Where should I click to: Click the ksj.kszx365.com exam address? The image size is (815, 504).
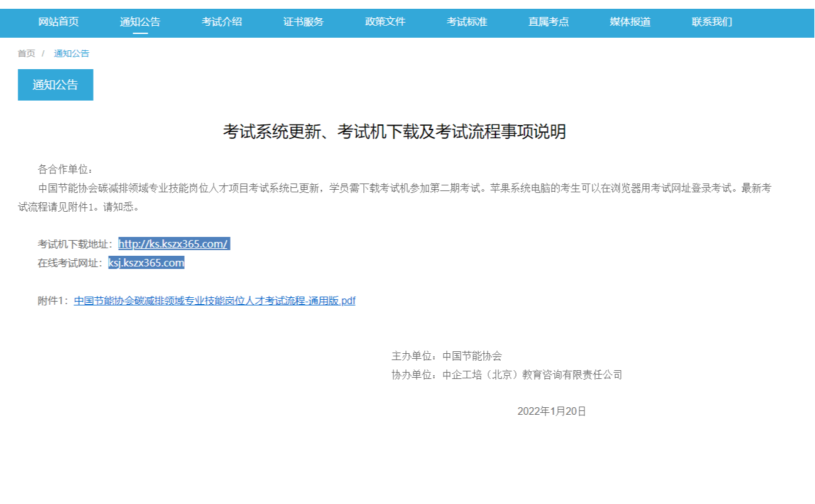click(146, 263)
